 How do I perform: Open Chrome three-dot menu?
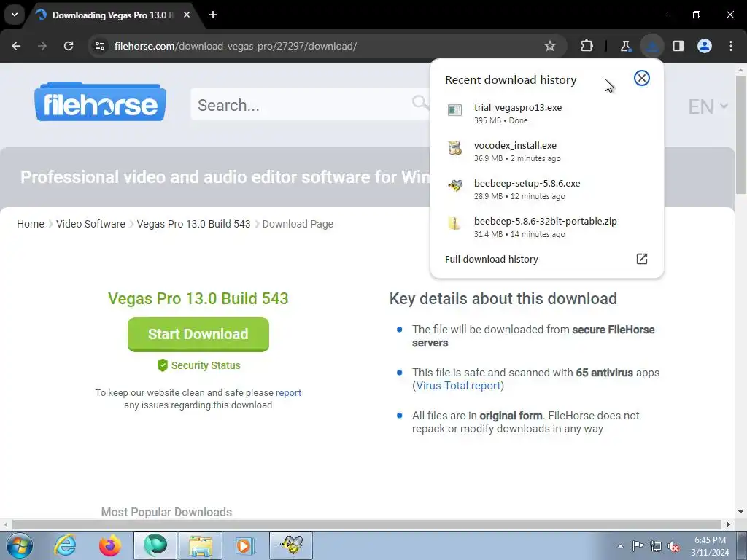coord(731,46)
